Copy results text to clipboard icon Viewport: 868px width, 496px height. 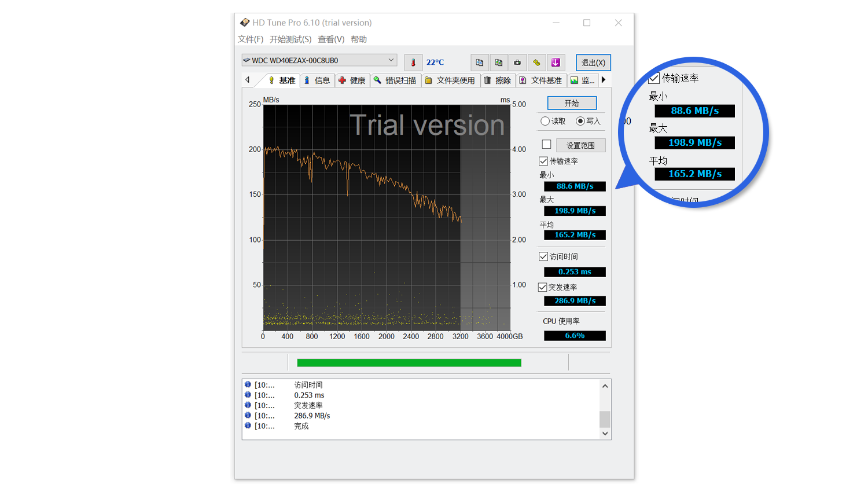click(479, 63)
